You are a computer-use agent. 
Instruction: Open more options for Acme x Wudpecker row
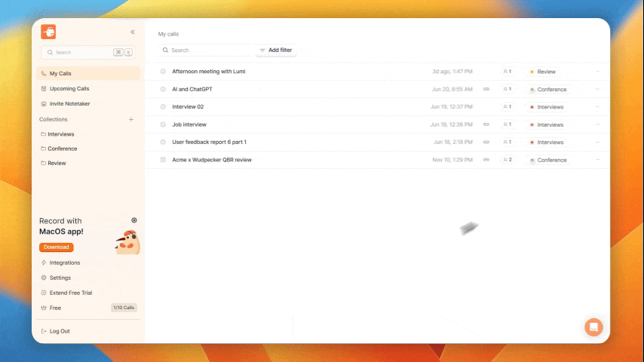[597, 160]
